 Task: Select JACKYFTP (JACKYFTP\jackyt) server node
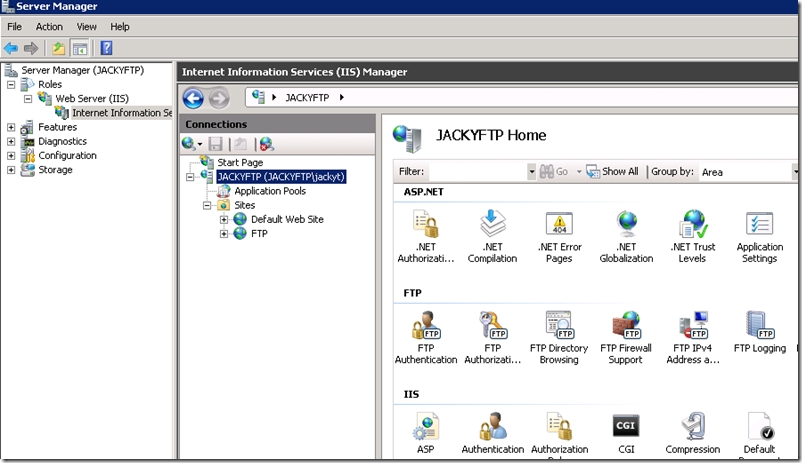[281, 177]
